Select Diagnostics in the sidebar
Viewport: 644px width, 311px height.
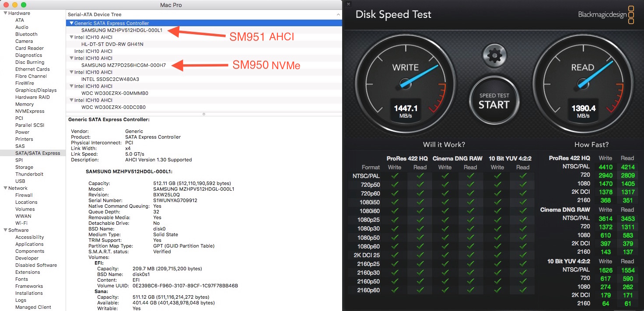pos(28,55)
